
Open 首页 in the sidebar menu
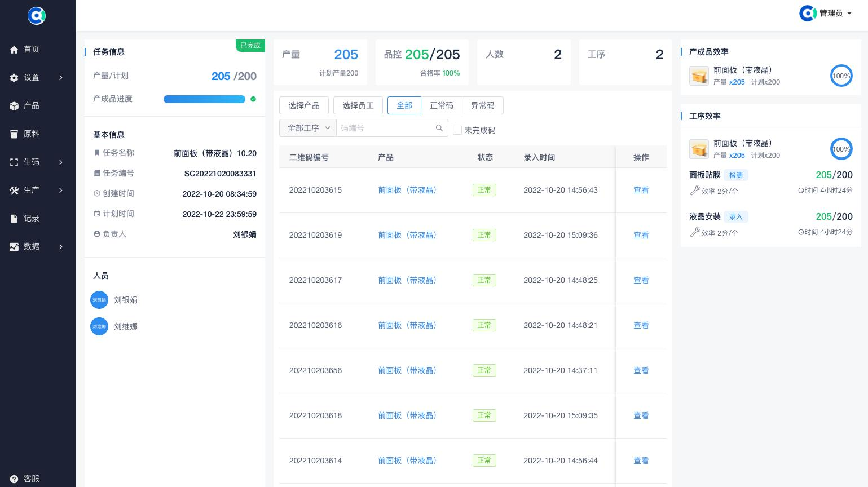(x=38, y=50)
